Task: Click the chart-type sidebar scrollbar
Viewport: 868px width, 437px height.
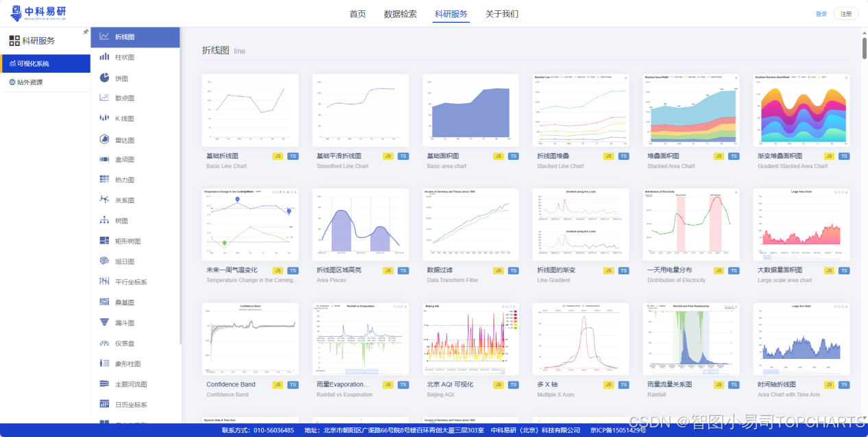Action: 181,185
